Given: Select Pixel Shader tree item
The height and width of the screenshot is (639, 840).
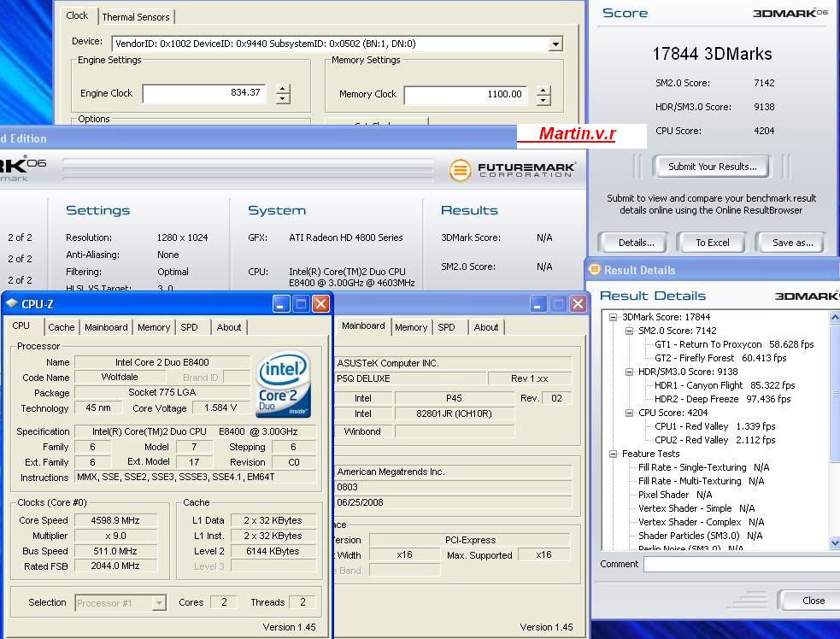Looking at the screenshot, I should (675, 495).
